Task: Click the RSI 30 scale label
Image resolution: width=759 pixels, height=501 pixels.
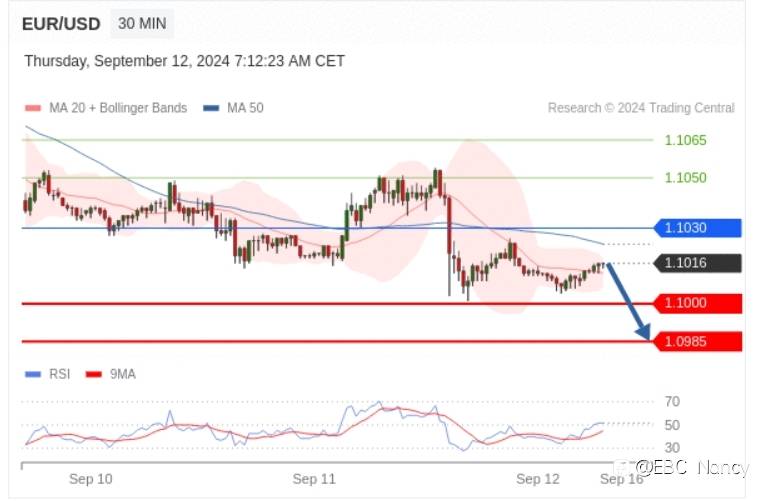Action: pos(672,448)
